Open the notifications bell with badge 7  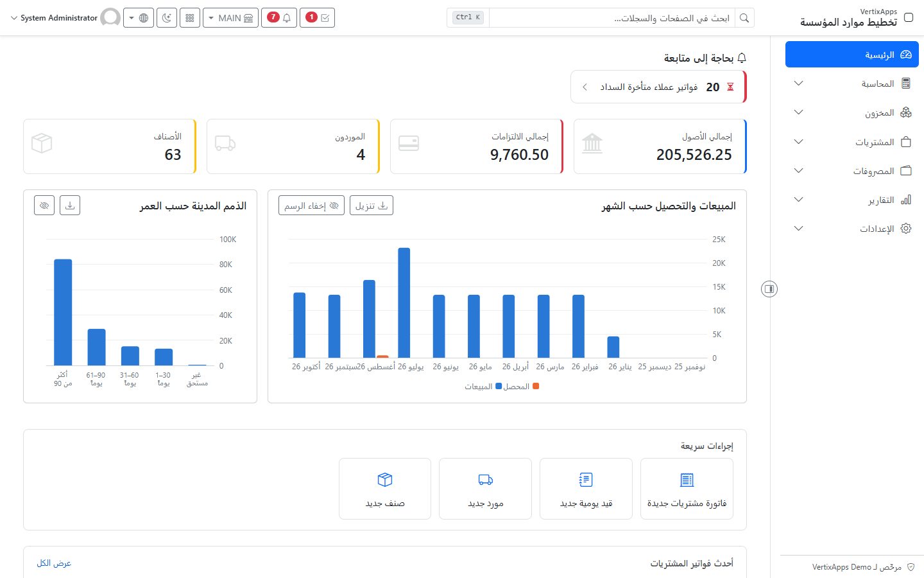click(278, 18)
